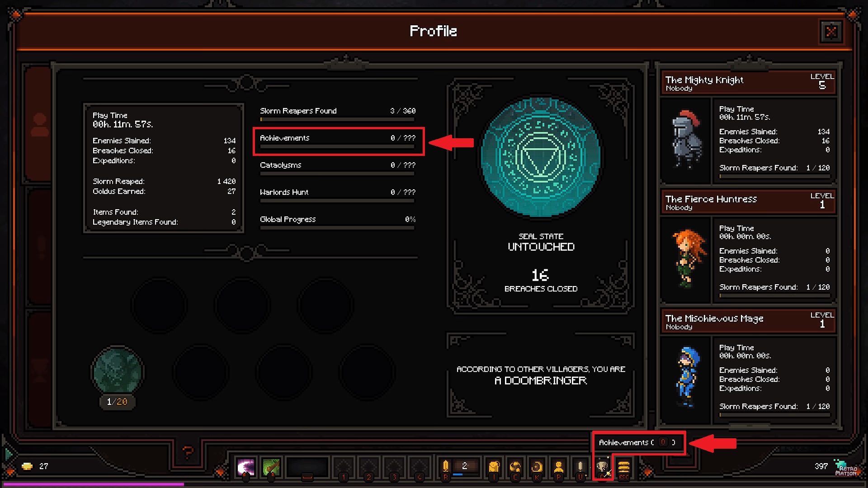868x488 pixels.
Task: Select The Fierce Huntress character card
Action: [x=749, y=247]
